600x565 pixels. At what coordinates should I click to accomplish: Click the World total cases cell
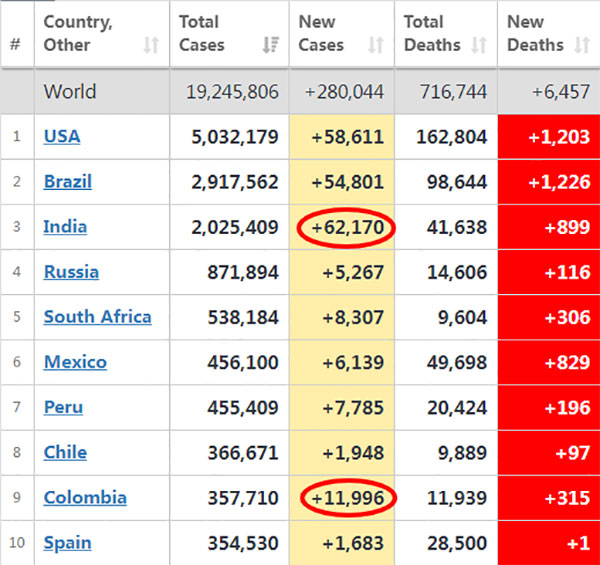click(232, 92)
